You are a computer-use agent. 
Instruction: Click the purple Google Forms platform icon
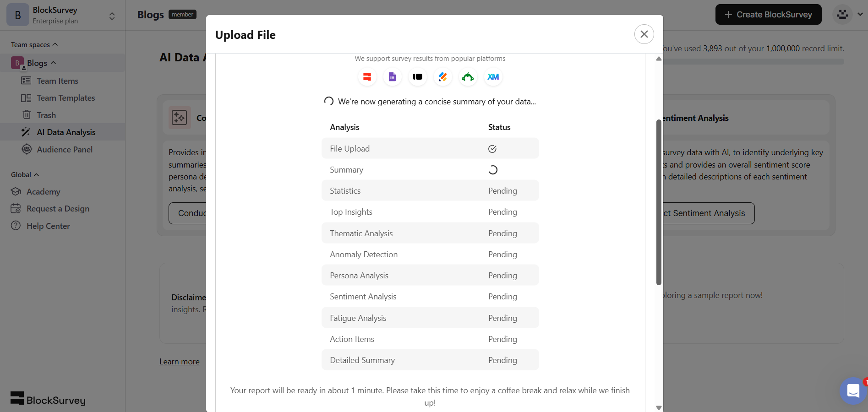392,77
